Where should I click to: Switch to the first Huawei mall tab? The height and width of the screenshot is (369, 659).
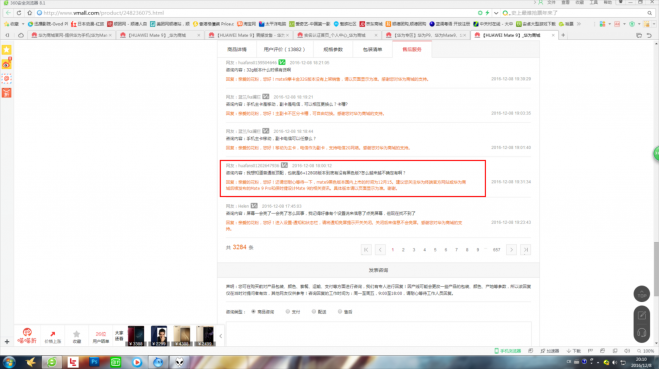(71, 35)
